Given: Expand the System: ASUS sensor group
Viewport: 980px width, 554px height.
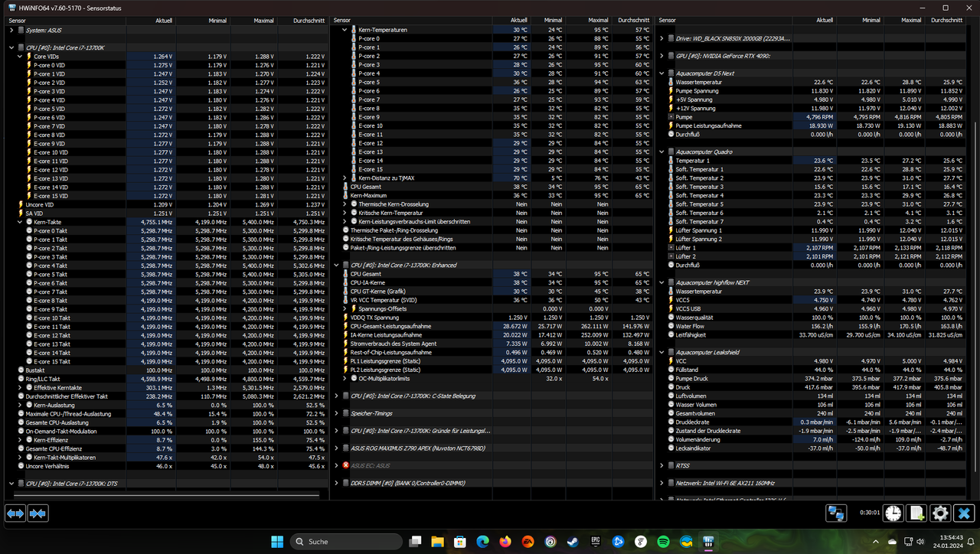Looking at the screenshot, I should (x=11, y=30).
